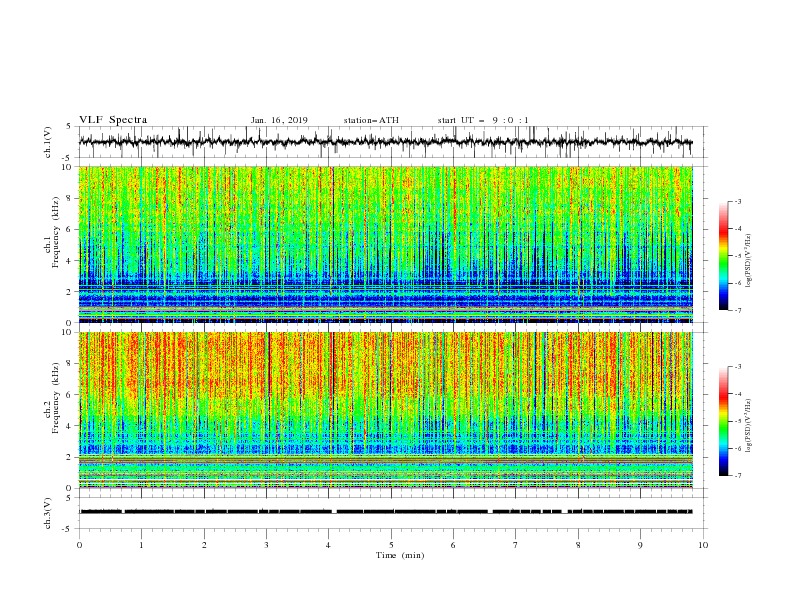This screenshot has height=612, width=792.
Task: Click the ch.1 spectrogram panel
Action: pos(386,244)
